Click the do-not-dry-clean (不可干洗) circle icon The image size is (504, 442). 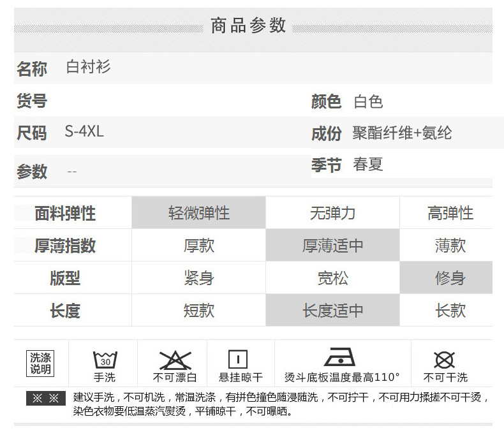point(444,360)
